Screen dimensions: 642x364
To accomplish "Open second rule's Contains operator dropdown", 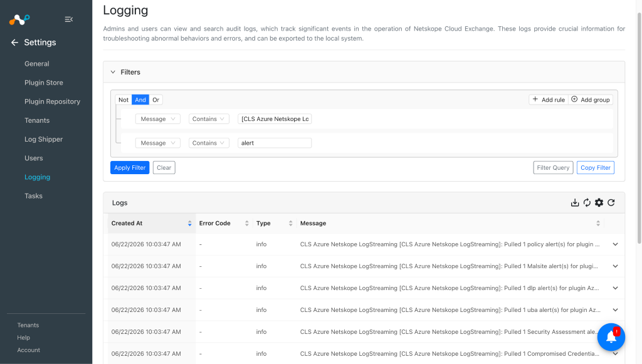I will [x=209, y=143].
